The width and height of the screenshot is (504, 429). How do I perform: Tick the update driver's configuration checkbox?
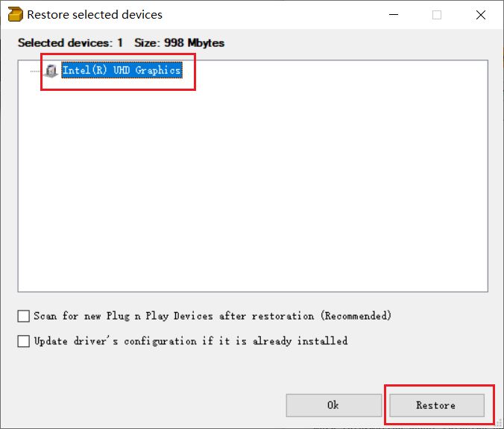point(24,341)
